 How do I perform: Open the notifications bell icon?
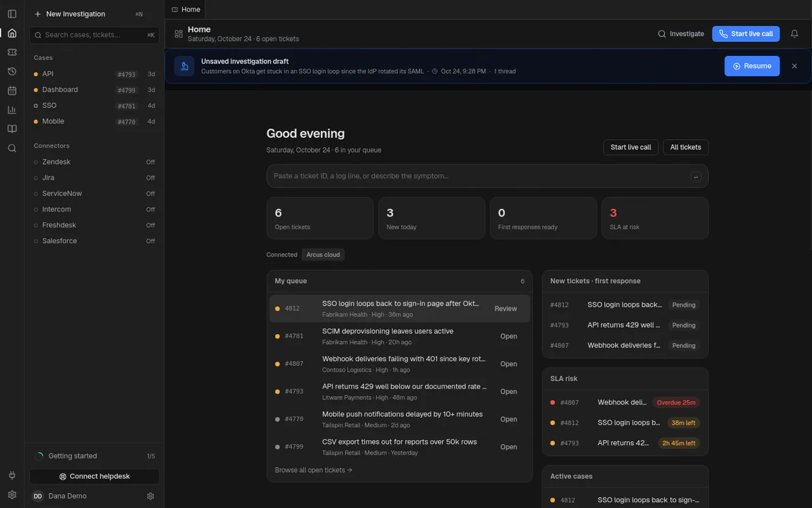(x=794, y=34)
